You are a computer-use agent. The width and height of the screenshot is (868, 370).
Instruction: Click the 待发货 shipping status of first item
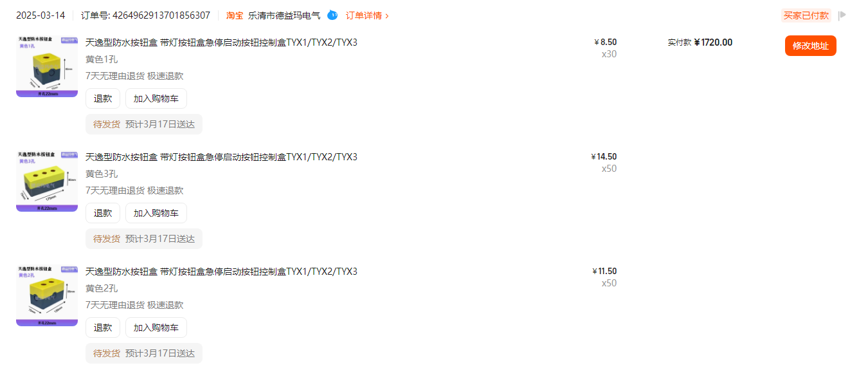click(x=107, y=124)
